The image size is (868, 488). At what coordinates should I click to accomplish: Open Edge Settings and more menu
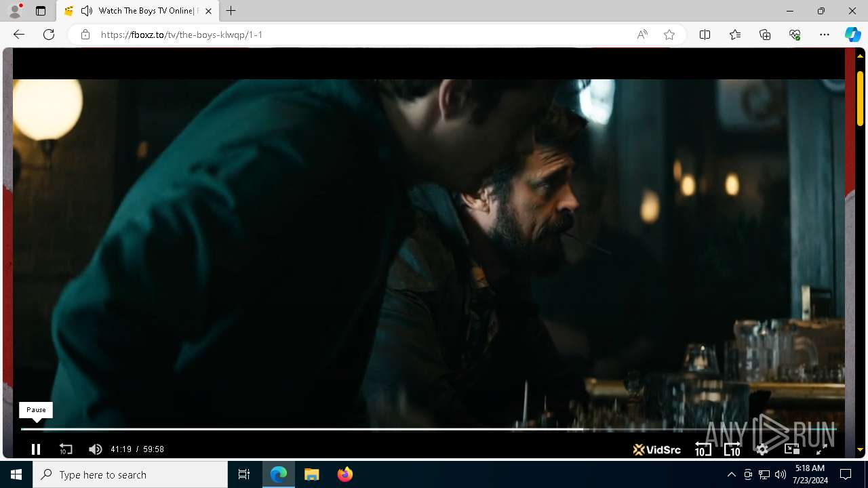pos(825,35)
